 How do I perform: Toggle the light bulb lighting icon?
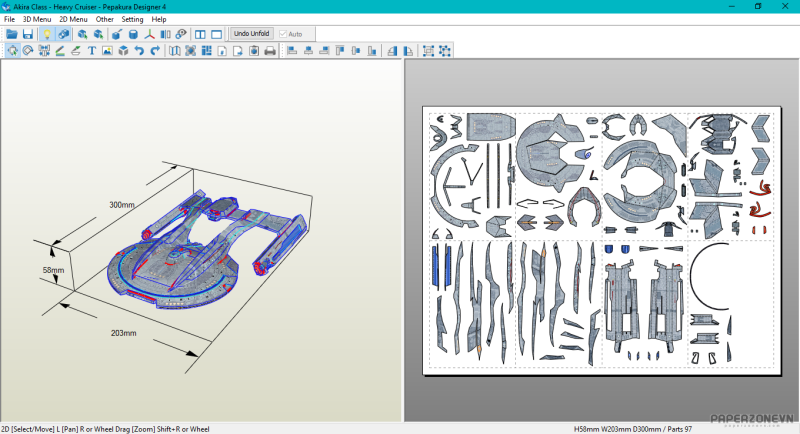(46, 34)
